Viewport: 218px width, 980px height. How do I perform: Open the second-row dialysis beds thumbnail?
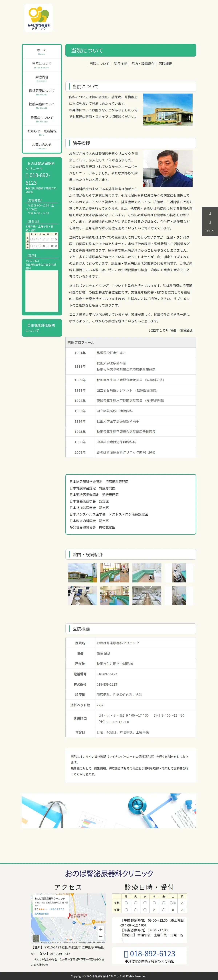(x=147, y=595)
